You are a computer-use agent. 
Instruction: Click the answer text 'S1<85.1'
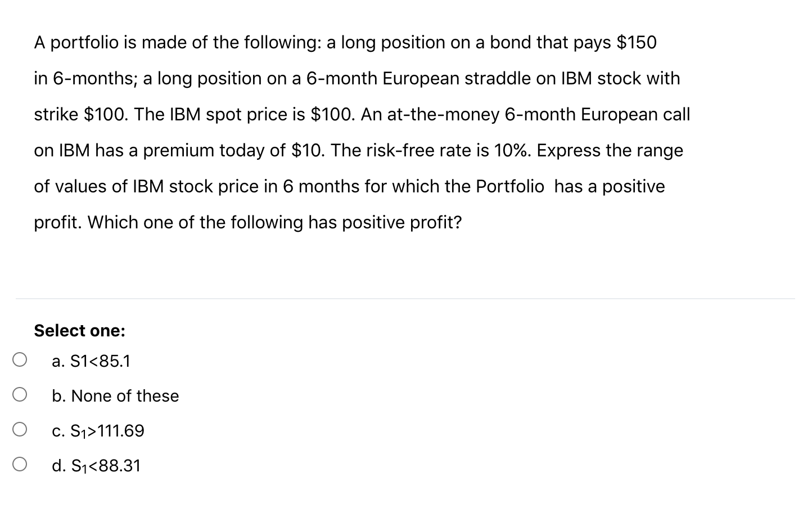pos(100,361)
